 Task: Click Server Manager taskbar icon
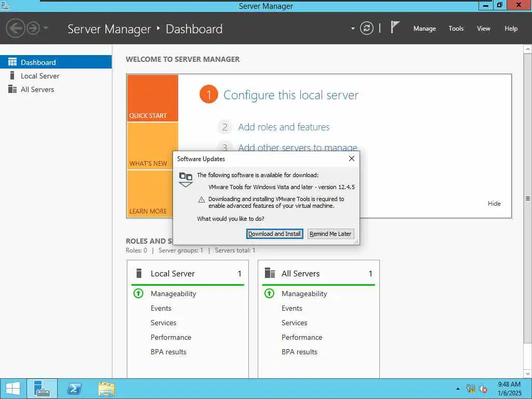[x=42, y=389]
